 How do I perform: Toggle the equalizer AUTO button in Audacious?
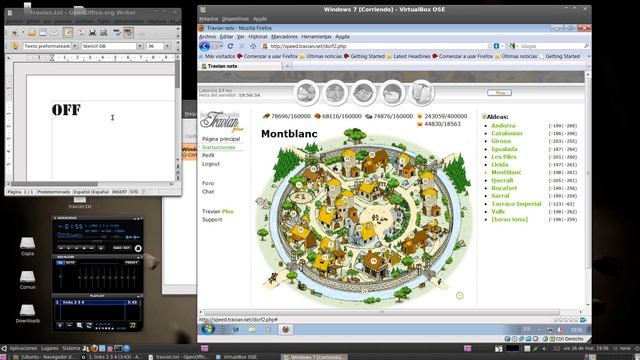[x=70, y=263]
